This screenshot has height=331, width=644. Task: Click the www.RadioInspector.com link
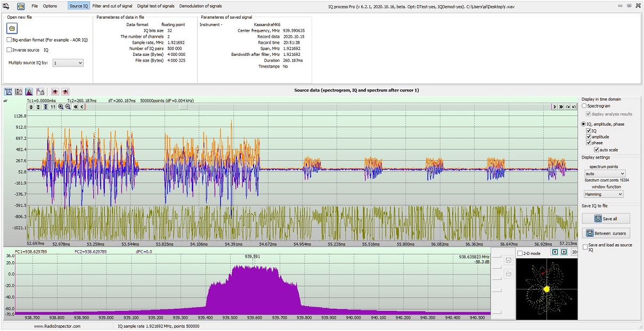[57, 326]
